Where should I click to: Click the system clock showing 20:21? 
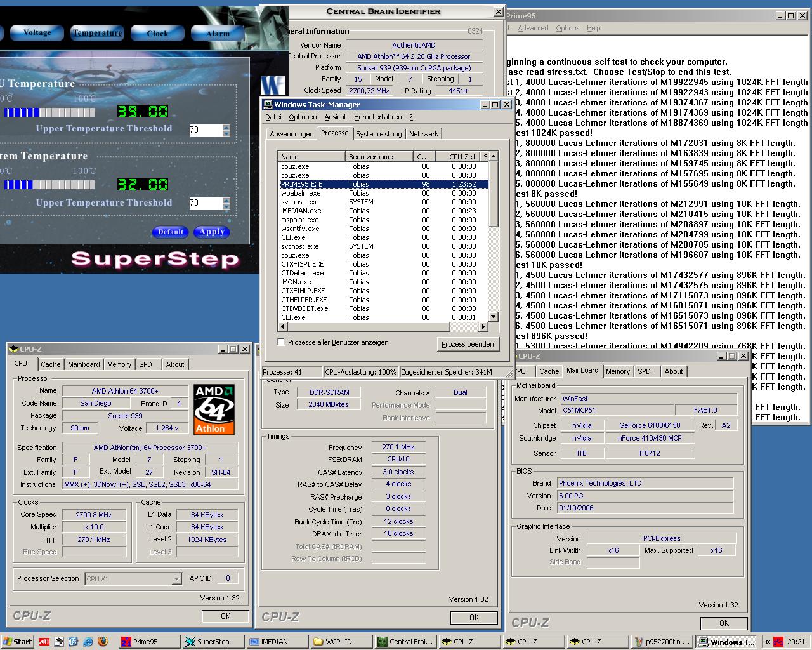796,642
